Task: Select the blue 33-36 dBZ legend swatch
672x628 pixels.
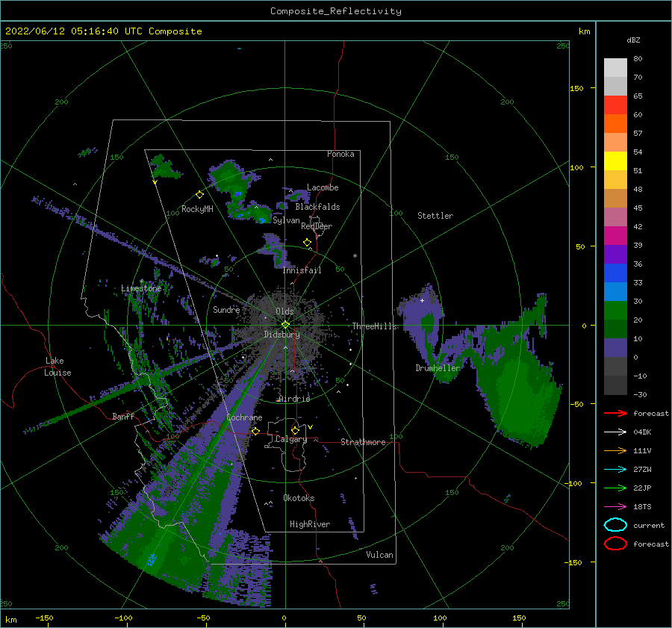Action: (615, 273)
